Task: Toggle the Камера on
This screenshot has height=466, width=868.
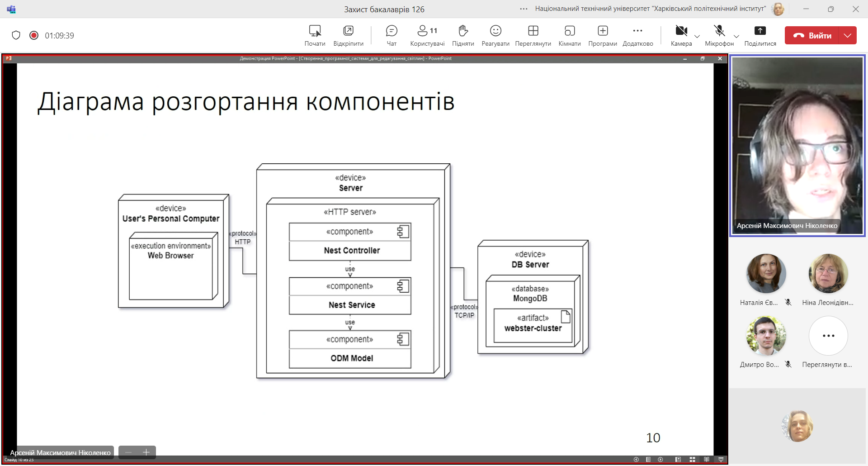Action: (681, 35)
